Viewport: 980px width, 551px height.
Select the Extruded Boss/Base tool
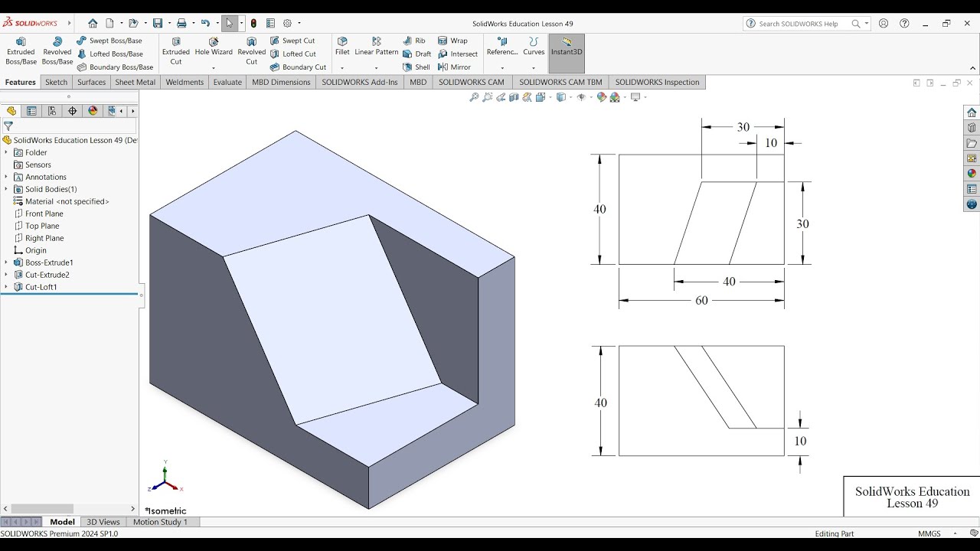tap(21, 51)
